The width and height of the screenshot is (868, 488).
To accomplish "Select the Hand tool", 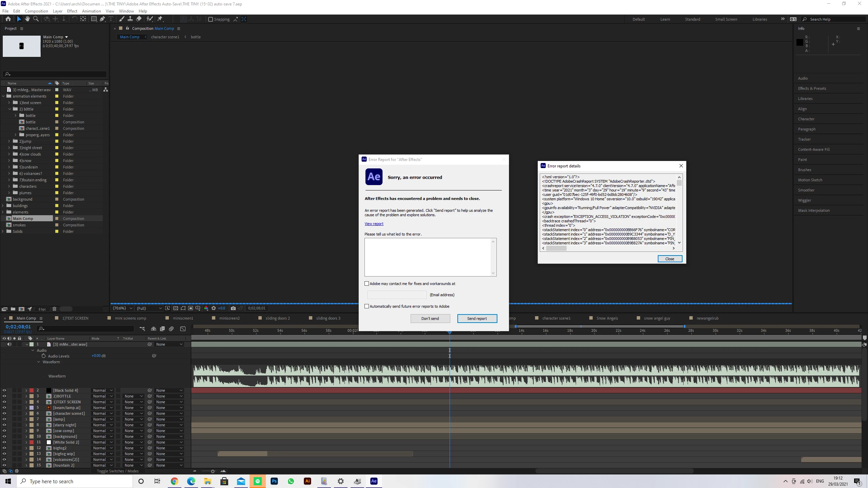I will [x=27, y=19].
